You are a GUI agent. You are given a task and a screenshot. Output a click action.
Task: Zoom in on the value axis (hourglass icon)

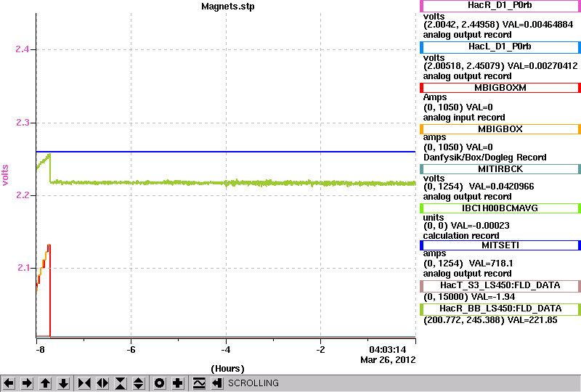pyautogui.click(x=121, y=383)
